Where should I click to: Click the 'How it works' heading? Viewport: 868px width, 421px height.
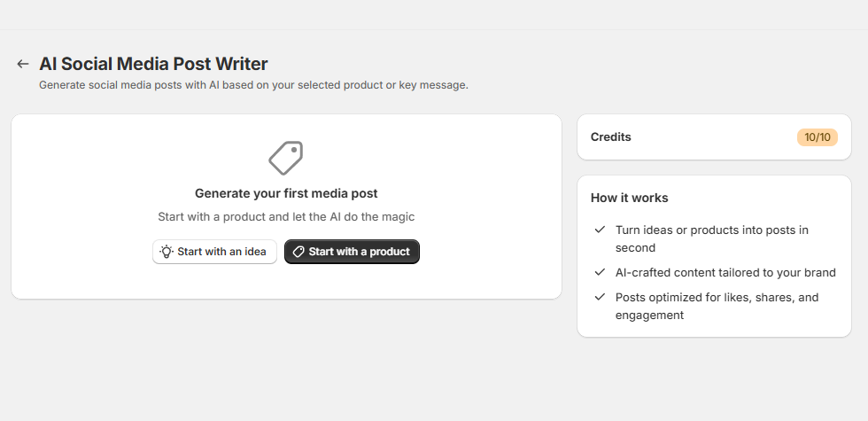click(630, 198)
